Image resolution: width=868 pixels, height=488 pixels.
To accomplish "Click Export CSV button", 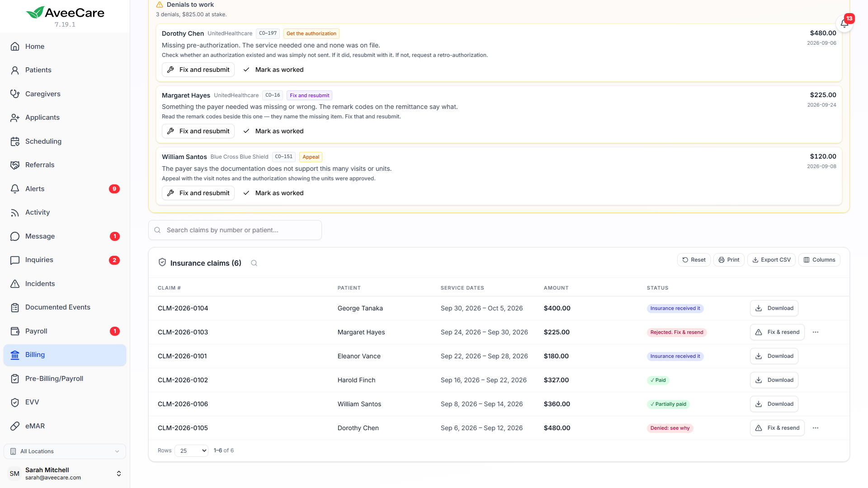I will coord(771,260).
